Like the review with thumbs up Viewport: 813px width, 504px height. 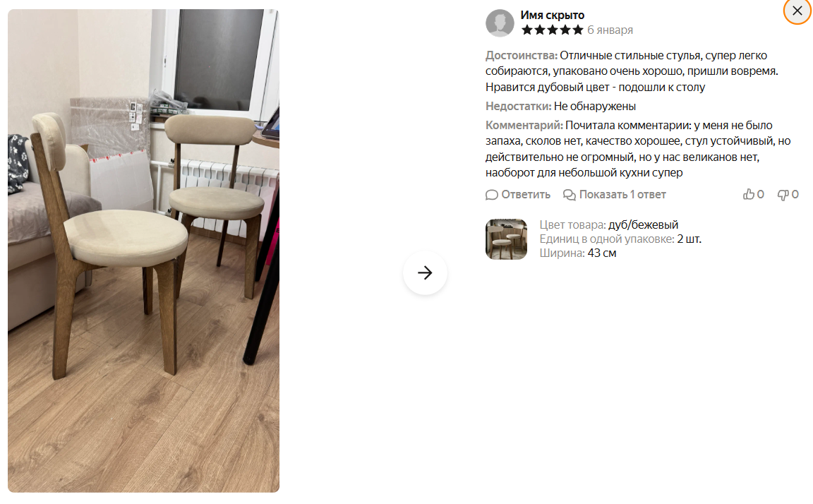[748, 194]
